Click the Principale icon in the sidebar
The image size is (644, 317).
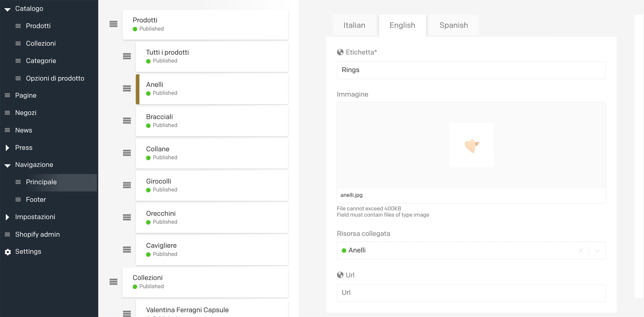coord(18,182)
